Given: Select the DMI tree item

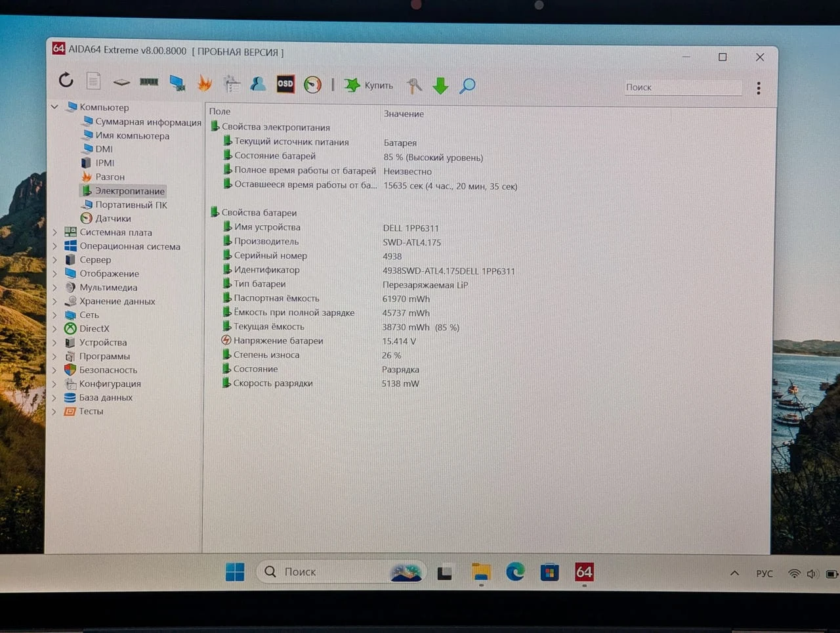Looking at the screenshot, I should pyautogui.click(x=104, y=149).
